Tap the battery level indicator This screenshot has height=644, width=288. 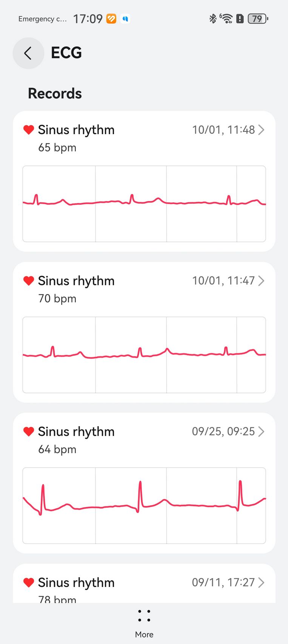(258, 19)
